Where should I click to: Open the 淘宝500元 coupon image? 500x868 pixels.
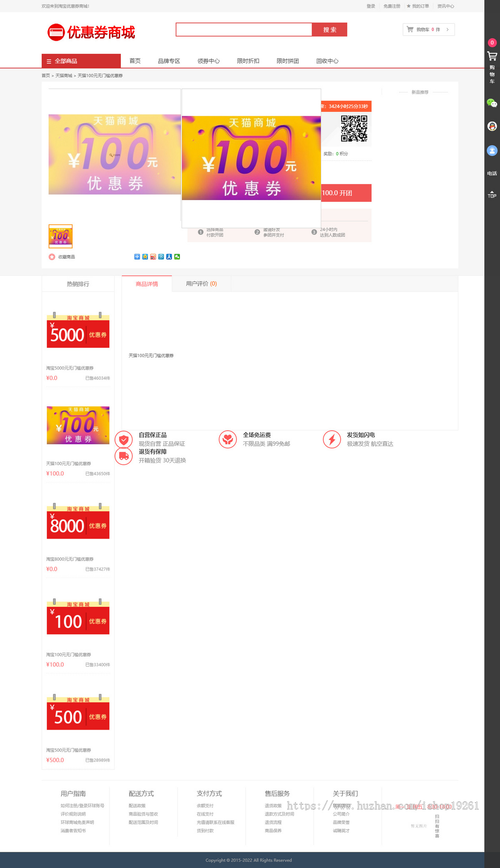point(78,712)
